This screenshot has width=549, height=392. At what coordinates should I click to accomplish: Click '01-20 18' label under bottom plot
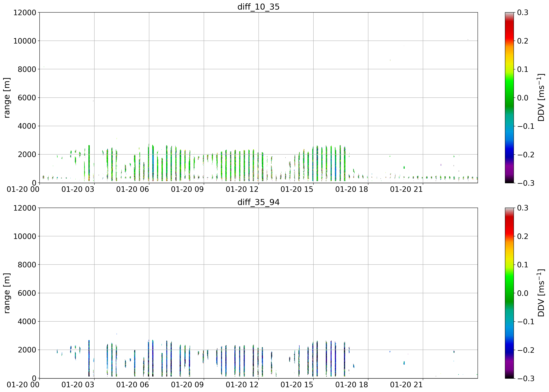tap(352, 385)
